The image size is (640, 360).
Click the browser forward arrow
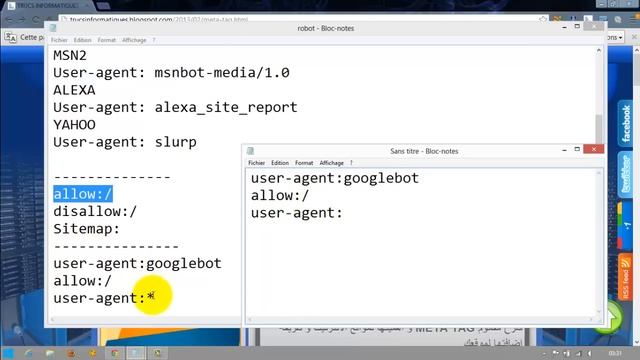[22, 19]
